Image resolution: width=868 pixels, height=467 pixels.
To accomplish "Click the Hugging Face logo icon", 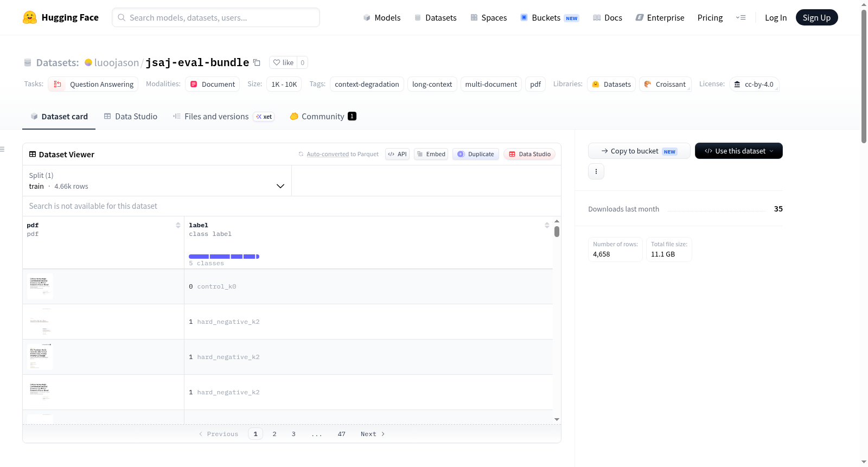I will 30,17.
